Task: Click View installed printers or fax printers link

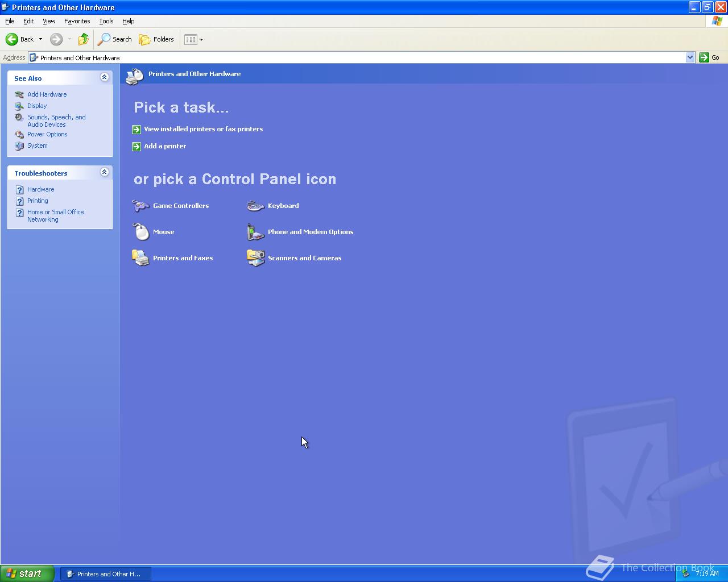Action: (x=203, y=129)
